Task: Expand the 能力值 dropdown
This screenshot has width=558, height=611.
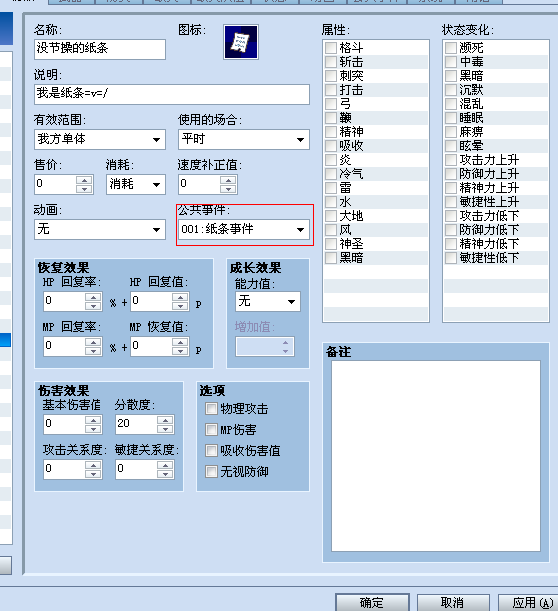Action: click(268, 301)
